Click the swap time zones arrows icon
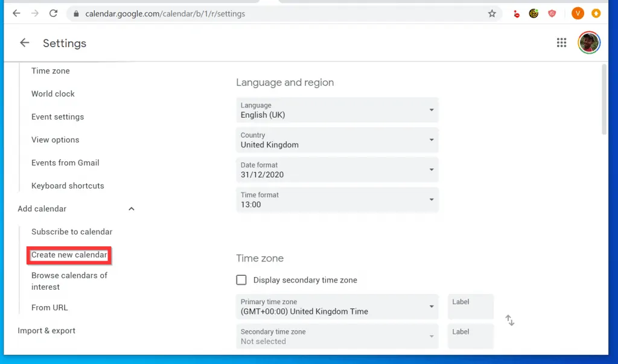618x364 pixels. [x=510, y=320]
